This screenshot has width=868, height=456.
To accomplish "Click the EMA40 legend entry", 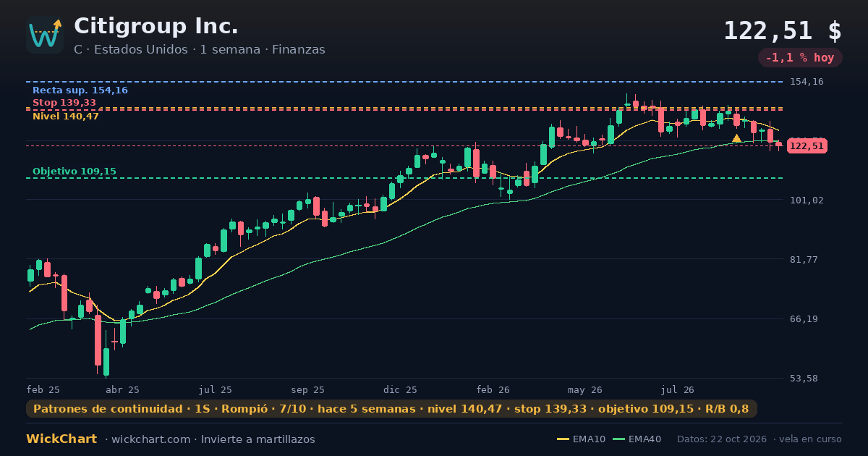I will tap(637, 439).
